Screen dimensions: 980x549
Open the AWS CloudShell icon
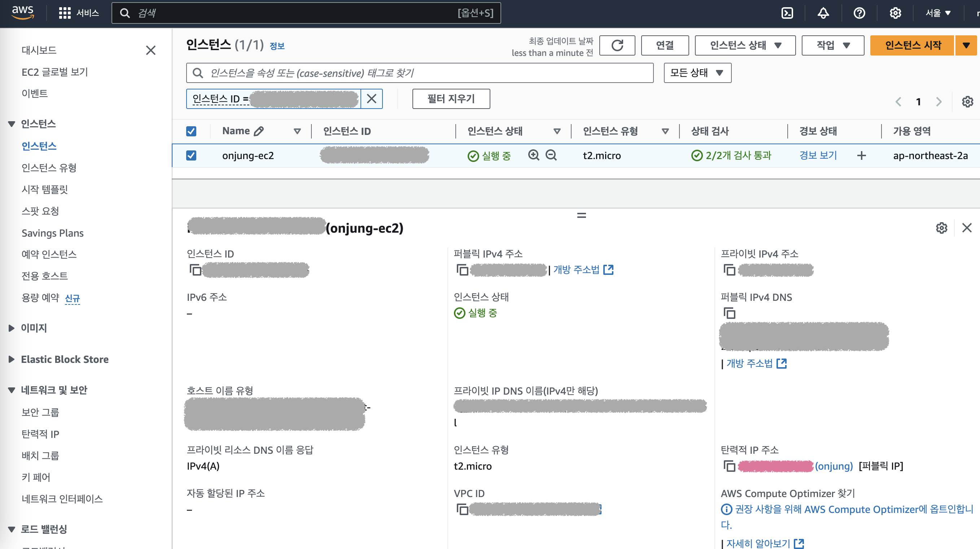point(787,13)
